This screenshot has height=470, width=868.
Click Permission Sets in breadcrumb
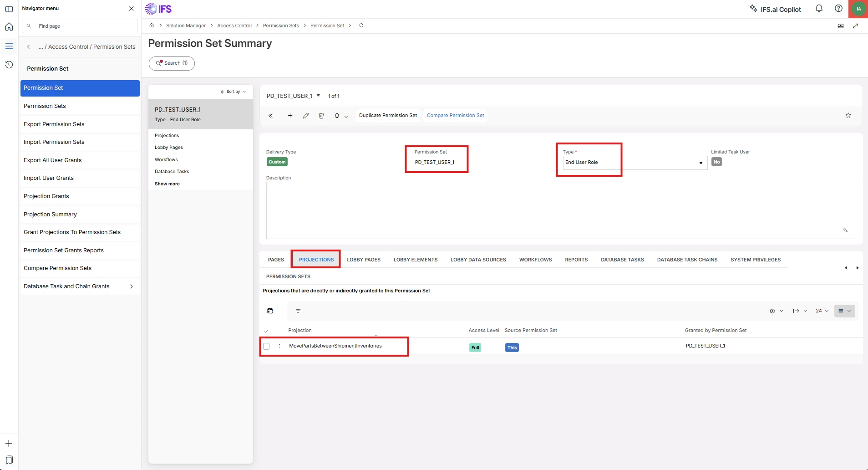(x=281, y=26)
